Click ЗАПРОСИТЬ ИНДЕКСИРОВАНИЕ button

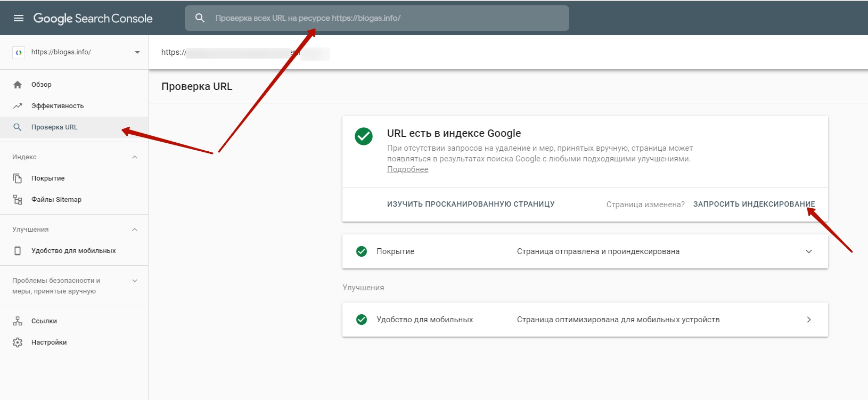coord(754,205)
